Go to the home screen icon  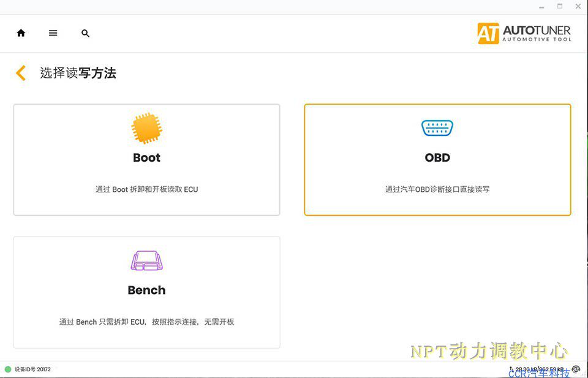coord(21,33)
